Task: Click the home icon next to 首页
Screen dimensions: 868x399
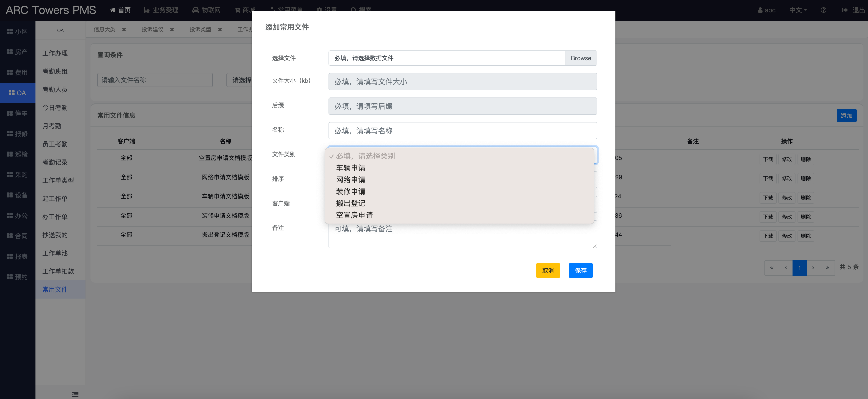Action: (113, 10)
